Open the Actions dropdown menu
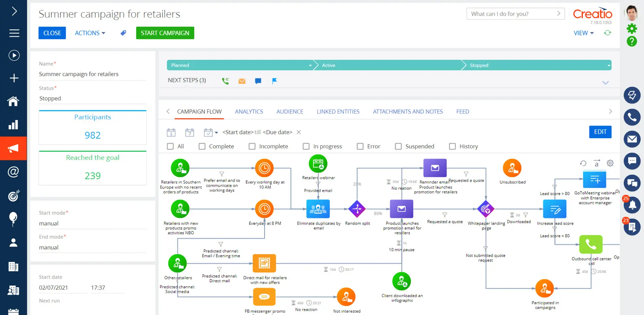The width and height of the screenshot is (644, 315). pos(90,33)
